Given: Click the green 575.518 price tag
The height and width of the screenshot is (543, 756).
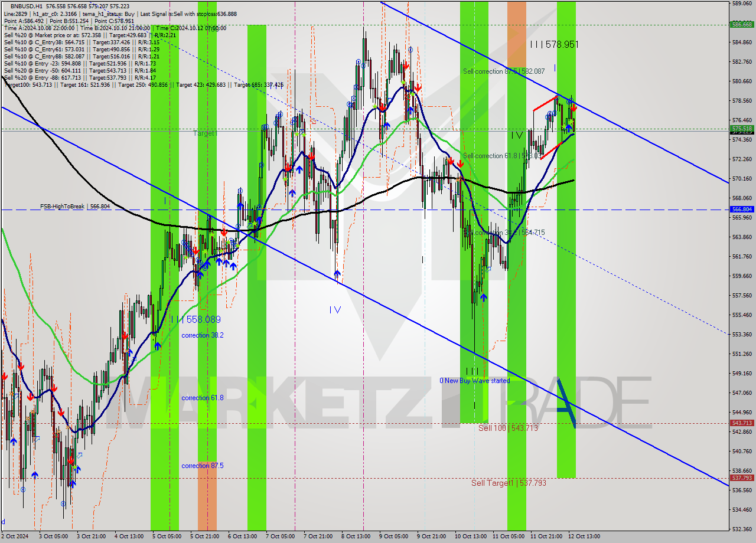Looking at the screenshot, I should coord(742,128).
